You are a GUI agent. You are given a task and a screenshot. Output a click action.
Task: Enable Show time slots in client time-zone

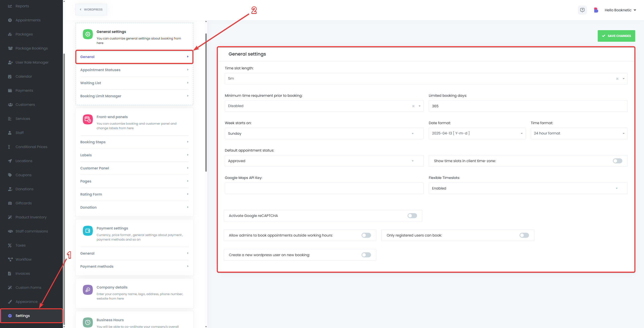pos(617,161)
